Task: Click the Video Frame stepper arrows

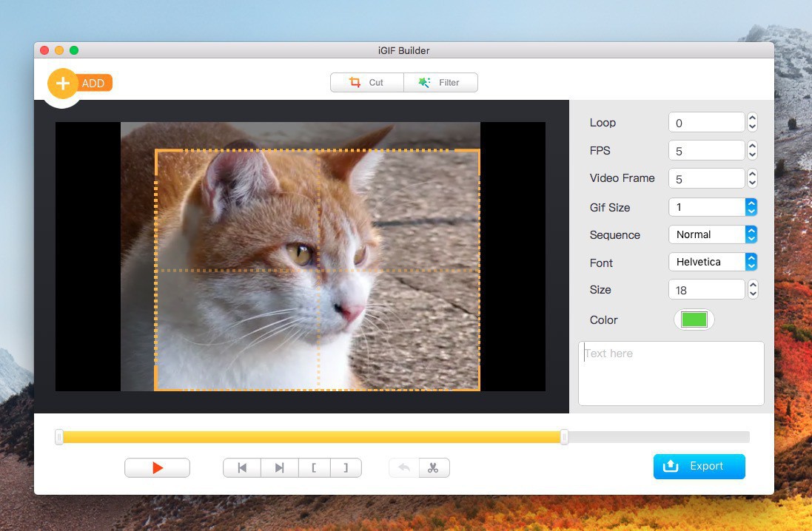Action: 752,178
